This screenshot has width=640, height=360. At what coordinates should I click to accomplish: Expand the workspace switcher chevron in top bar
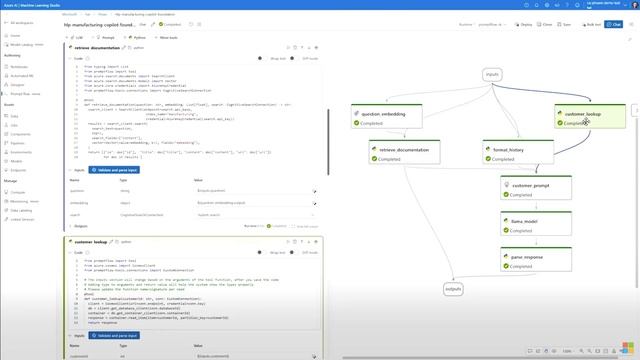coord(625,5)
